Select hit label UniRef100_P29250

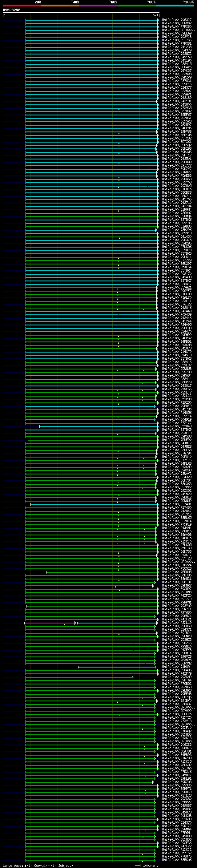[177, 403]
